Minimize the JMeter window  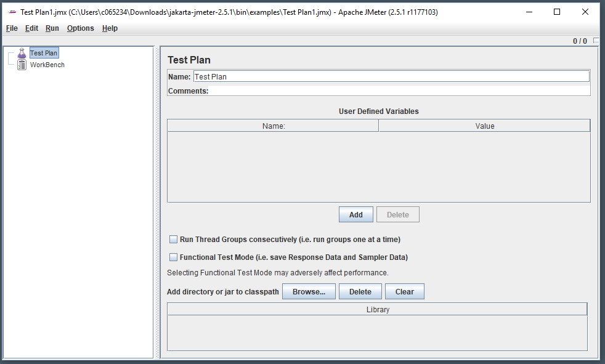click(529, 12)
